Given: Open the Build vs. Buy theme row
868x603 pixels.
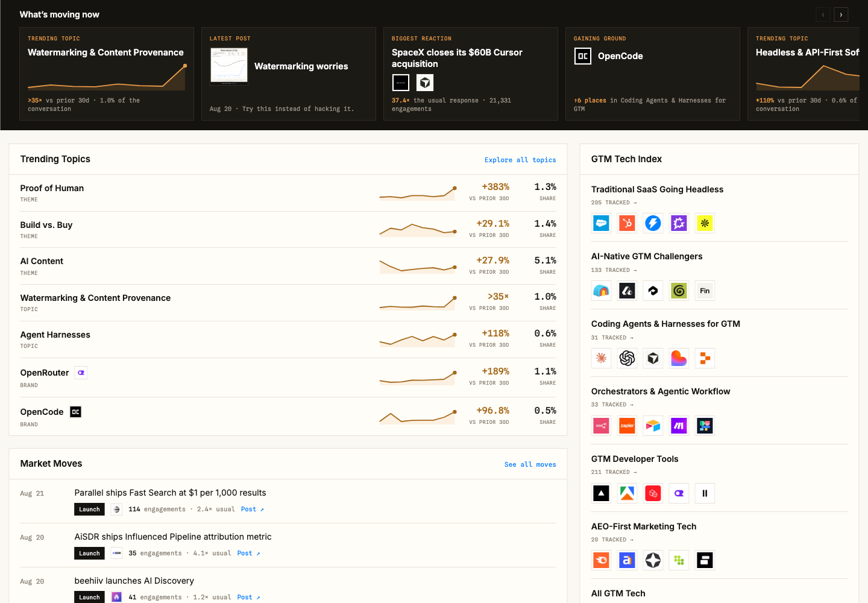Looking at the screenshot, I should [288, 230].
